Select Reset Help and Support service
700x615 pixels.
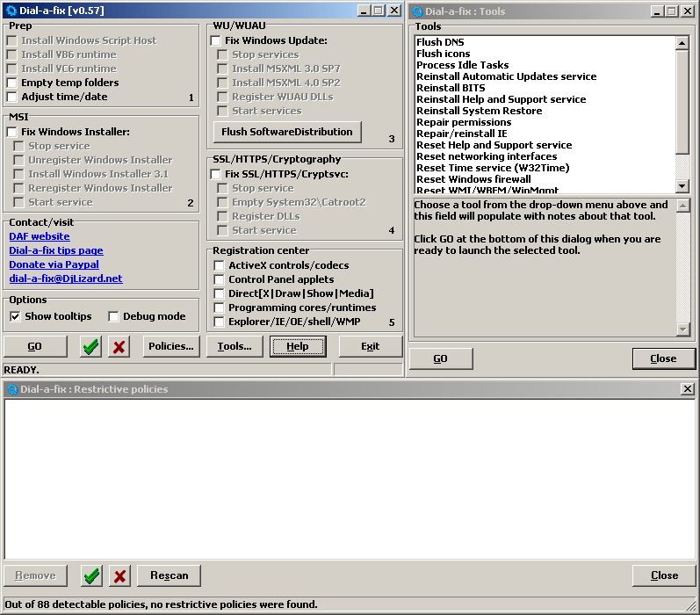tap(494, 145)
